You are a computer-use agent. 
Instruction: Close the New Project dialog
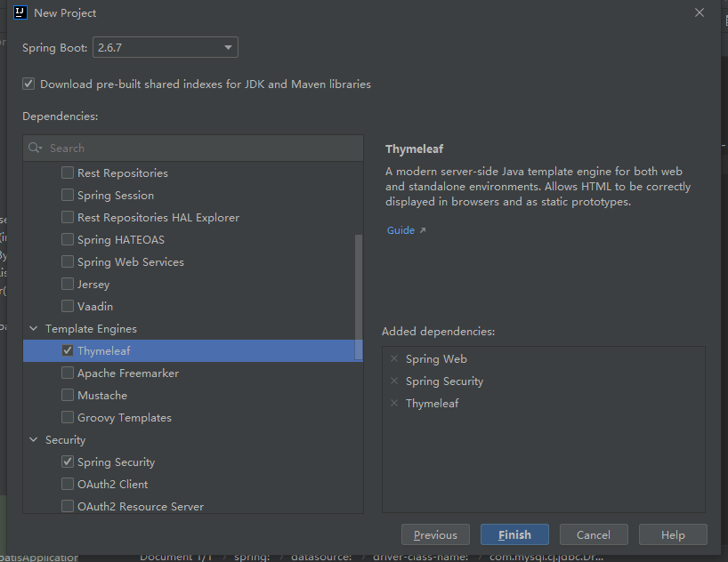point(700,12)
